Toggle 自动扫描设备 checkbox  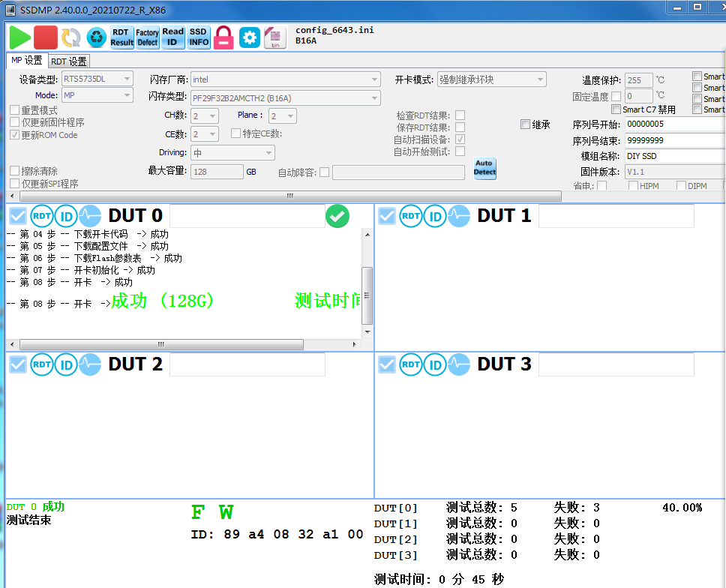click(x=460, y=139)
